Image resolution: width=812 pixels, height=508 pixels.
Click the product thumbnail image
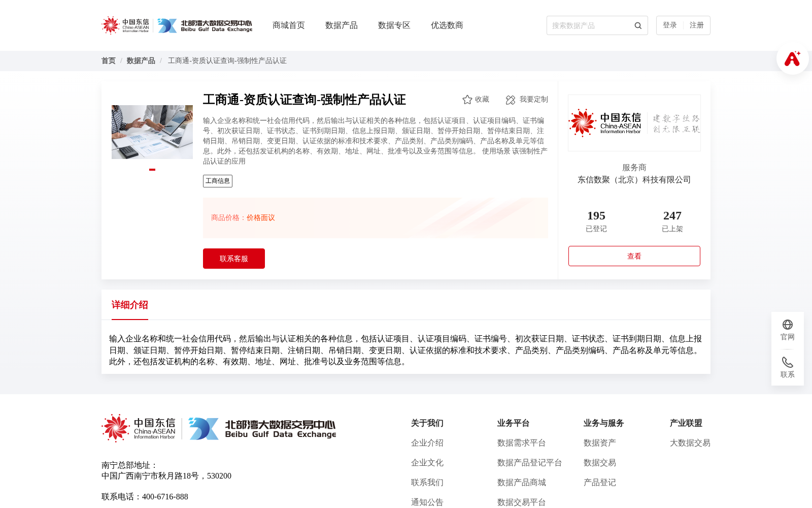click(x=152, y=132)
